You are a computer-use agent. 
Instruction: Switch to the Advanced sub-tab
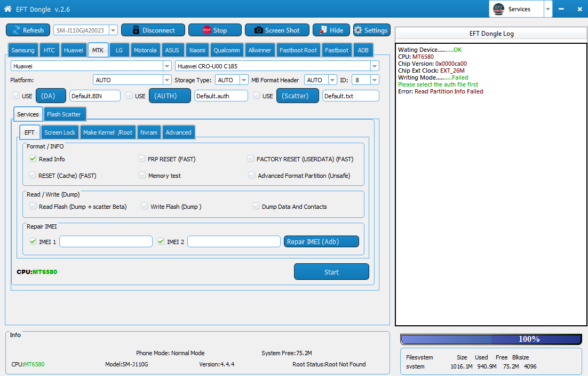click(179, 132)
